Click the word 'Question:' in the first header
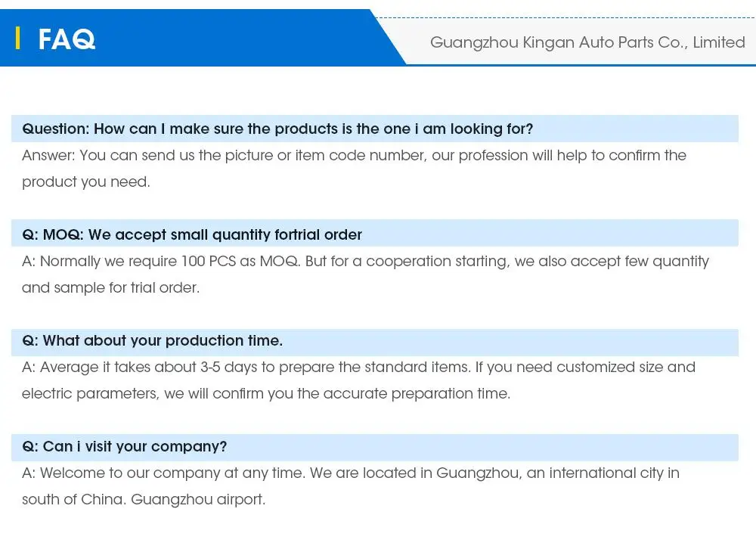 pos(55,129)
